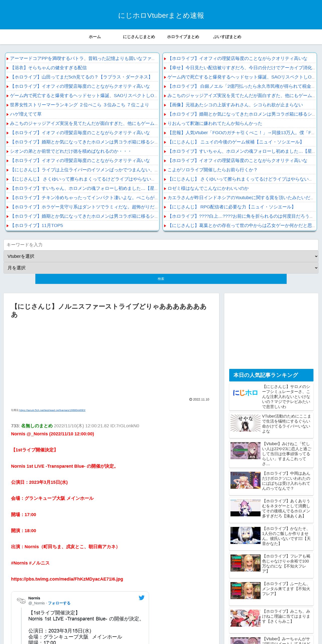
Task: Click the ふーたん、メンタル来てます thumbnail
Action: [x=246, y=591]
